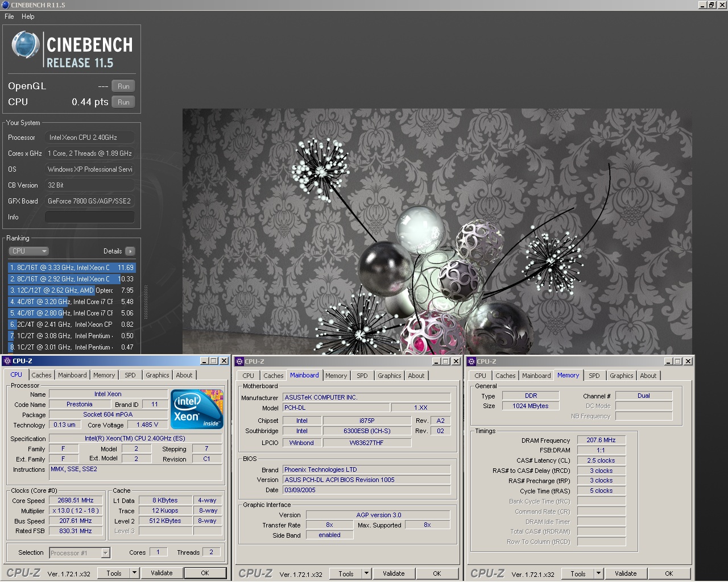Image resolution: width=728 pixels, height=582 pixels.
Task: Close the Mainboard CPU-Z window
Action: pos(456,361)
